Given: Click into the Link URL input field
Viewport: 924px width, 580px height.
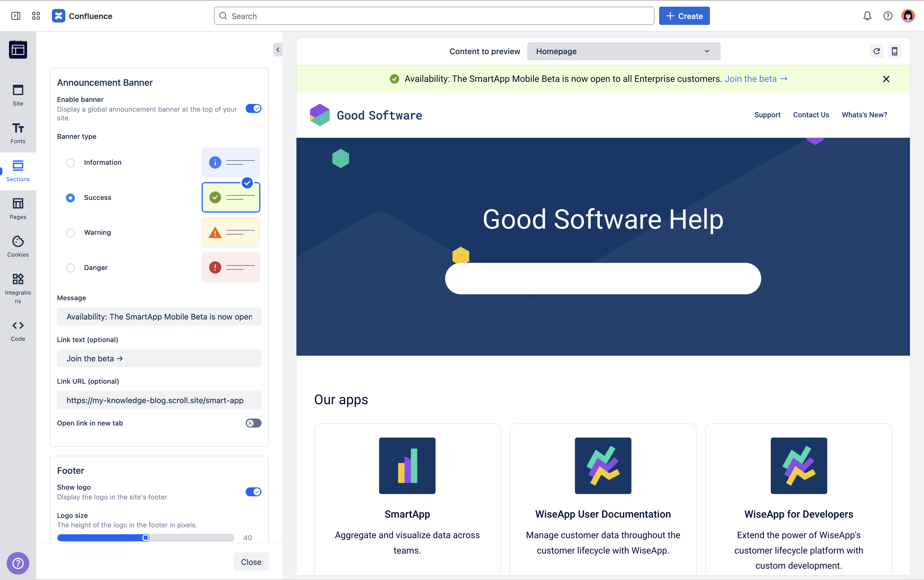Looking at the screenshot, I should [x=159, y=400].
